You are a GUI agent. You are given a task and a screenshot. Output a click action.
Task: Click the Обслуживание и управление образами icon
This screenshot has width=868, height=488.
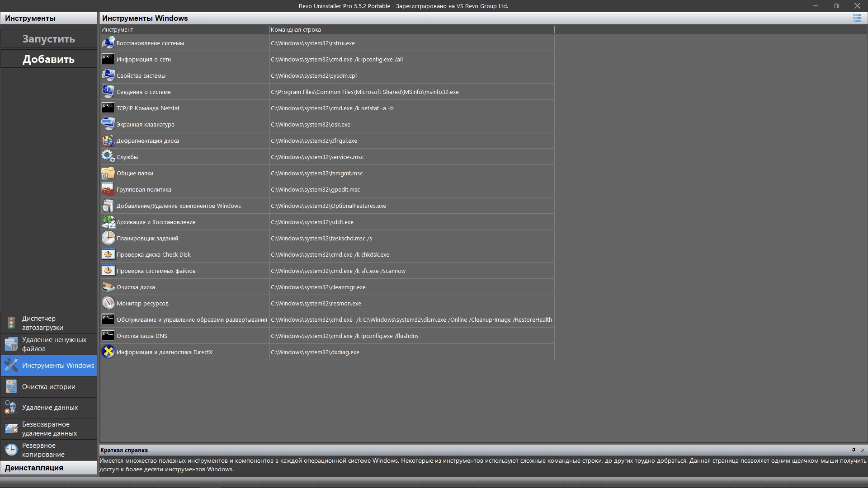click(108, 319)
